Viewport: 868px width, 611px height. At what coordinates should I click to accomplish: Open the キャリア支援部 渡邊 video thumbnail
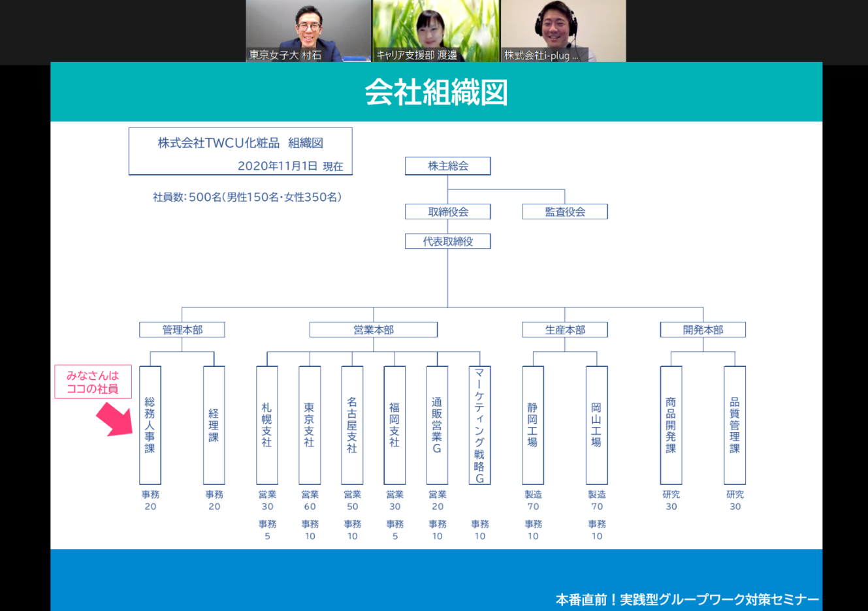point(436,31)
